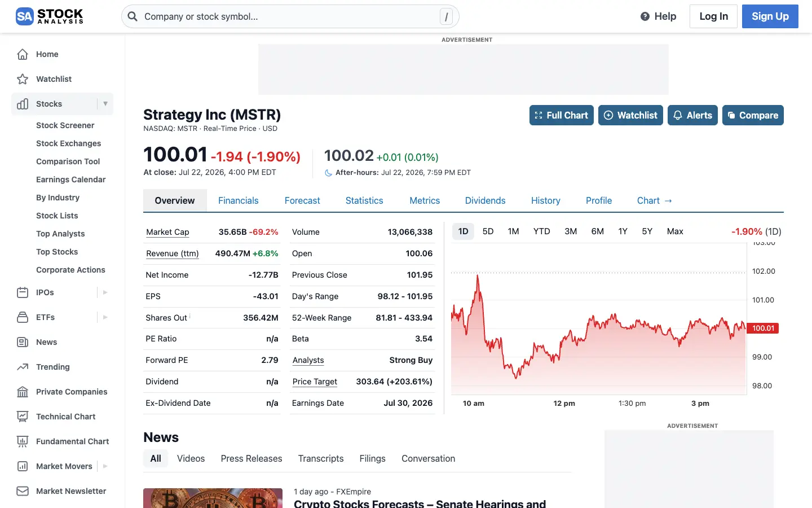The height and width of the screenshot is (508, 812).
Task: Select the 6M chart range
Action: [x=598, y=231]
